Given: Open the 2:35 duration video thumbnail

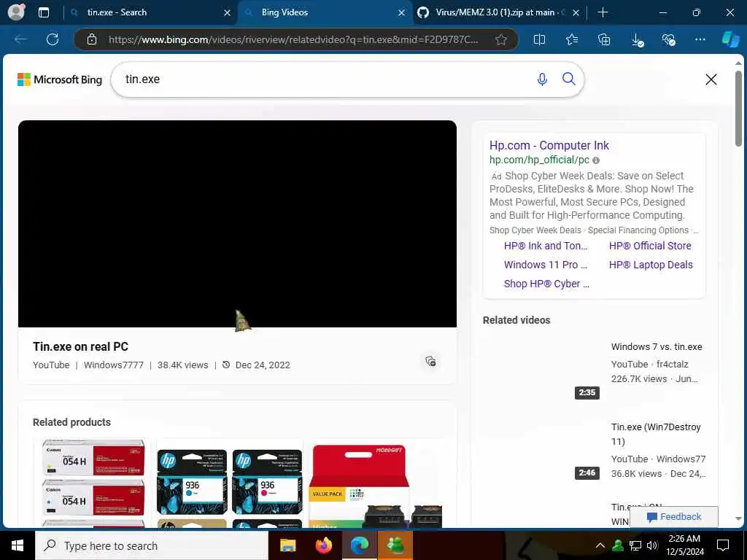Looking at the screenshot, I should pos(542,368).
